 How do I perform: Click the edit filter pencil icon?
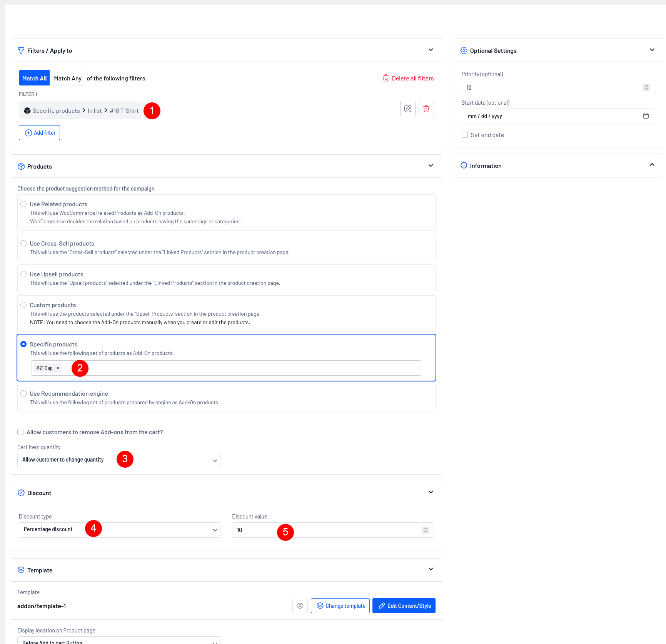[407, 109]
